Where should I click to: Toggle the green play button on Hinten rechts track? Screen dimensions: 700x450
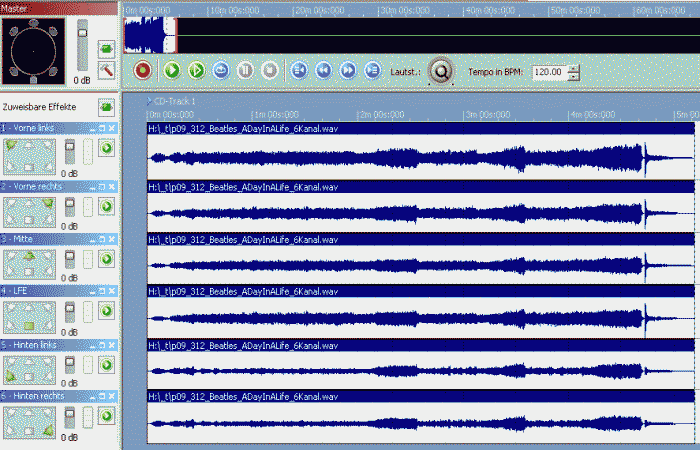coord(105,415)
